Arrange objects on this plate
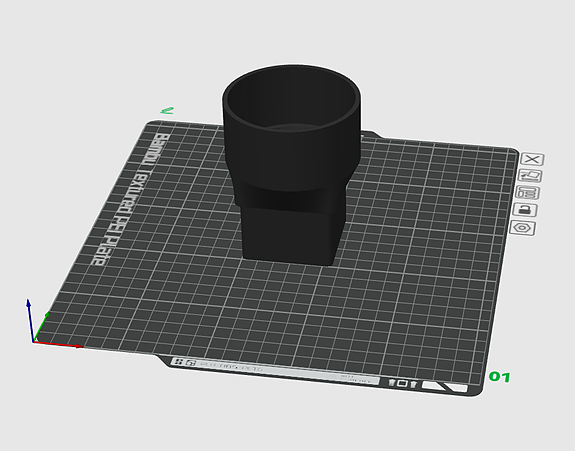575x451 pixels. [527, 192]
